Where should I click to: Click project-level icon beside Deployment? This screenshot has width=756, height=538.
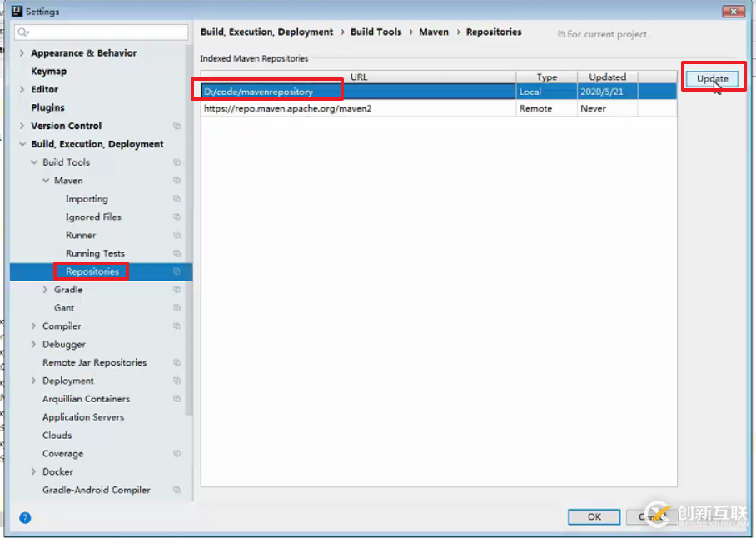click(x=177, y=381)
